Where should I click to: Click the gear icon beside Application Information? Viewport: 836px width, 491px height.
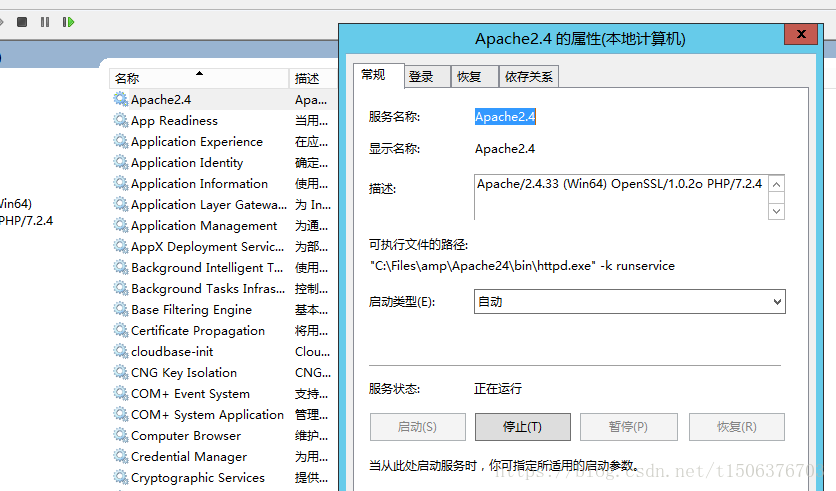tap(120, 183)
